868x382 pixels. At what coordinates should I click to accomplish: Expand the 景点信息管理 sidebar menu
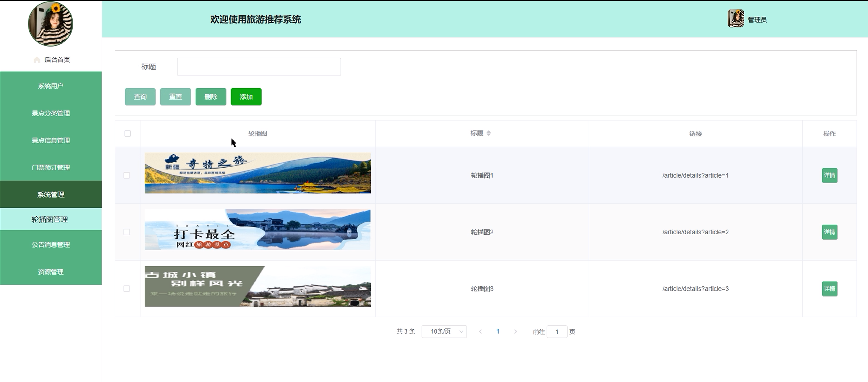pyautogui.click(x=51, y=140)
